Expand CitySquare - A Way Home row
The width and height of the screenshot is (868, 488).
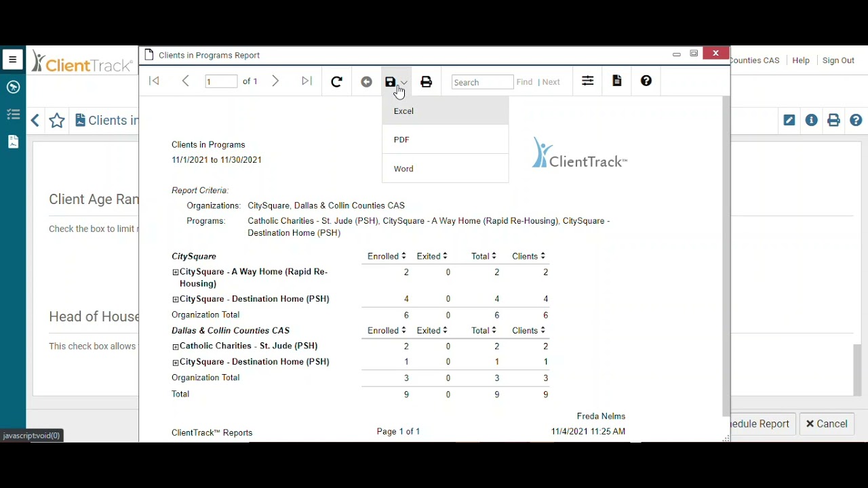point(175,272)
